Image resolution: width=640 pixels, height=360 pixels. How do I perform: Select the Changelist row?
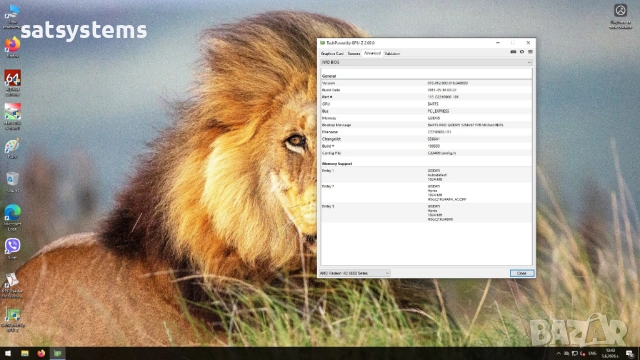(x=426, y=139)
